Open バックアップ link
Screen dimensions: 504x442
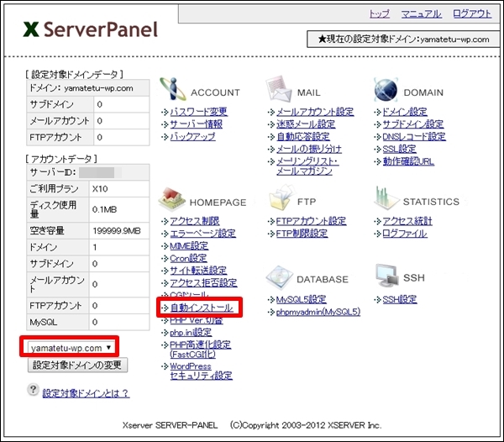[x=192, y=137]
